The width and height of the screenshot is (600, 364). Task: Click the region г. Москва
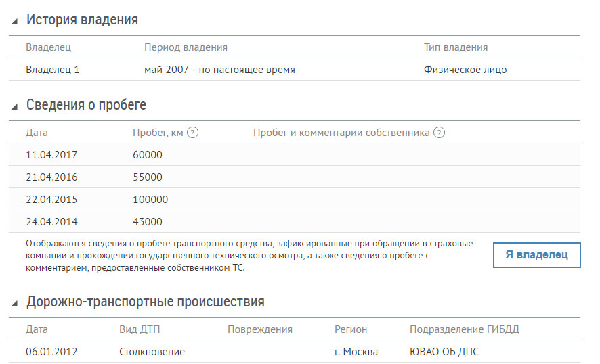point(356,352)
